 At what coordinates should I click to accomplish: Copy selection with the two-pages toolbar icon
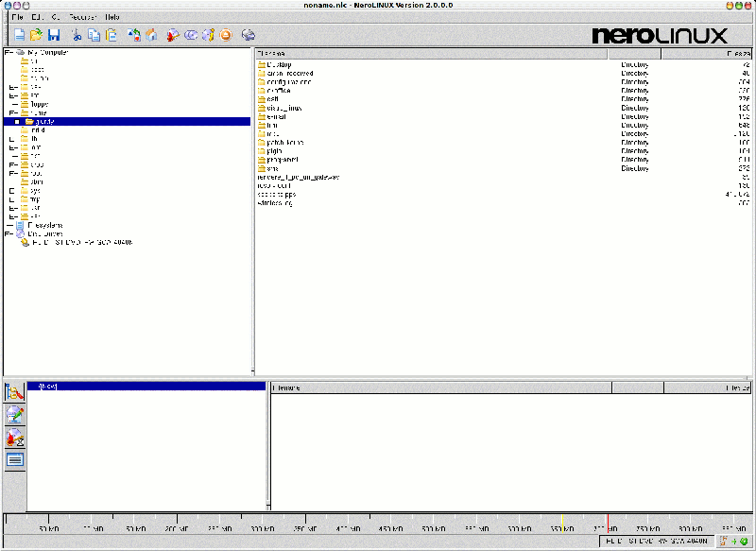pos(94,35)
